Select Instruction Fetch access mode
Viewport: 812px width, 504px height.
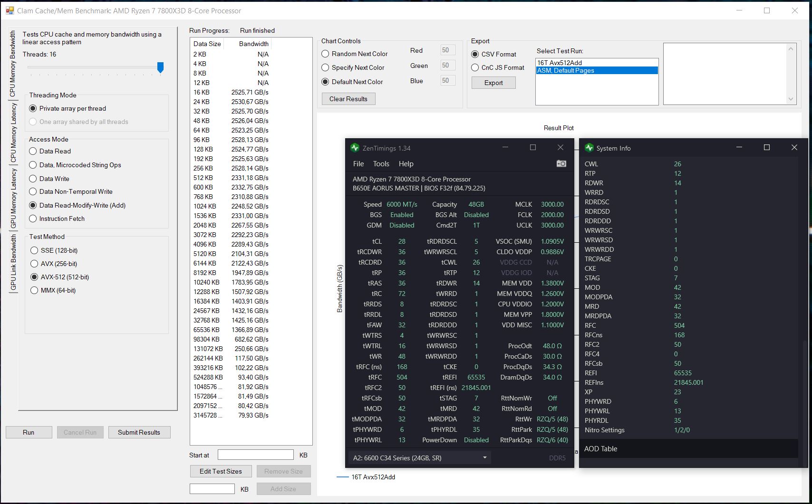tap(57, 219)
